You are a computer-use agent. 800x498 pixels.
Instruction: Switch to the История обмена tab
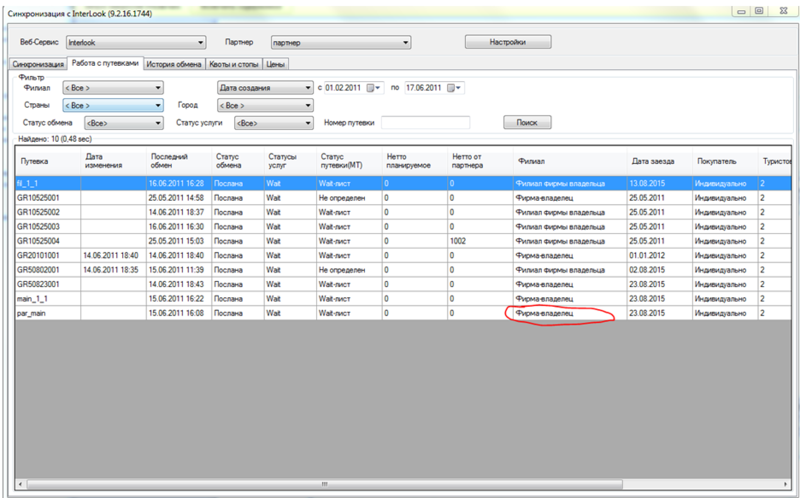[175, 64]
